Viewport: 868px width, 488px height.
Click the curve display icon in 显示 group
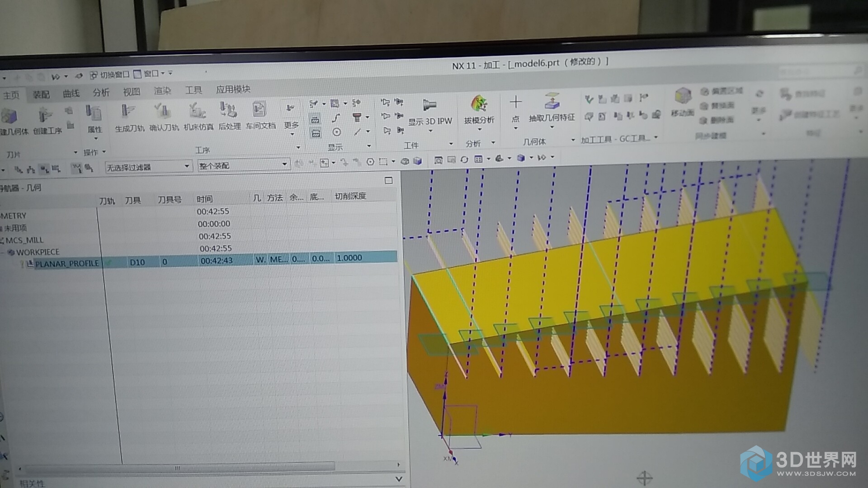pyautogui.click(x=335, y=118)
